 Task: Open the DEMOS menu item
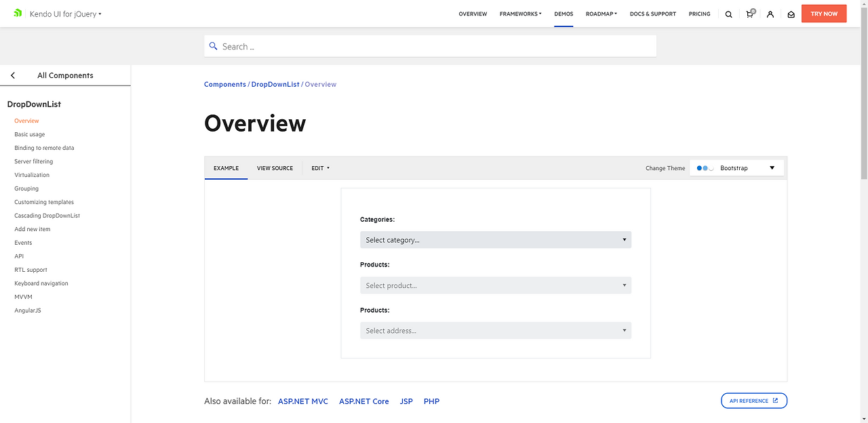pos(564,14)
